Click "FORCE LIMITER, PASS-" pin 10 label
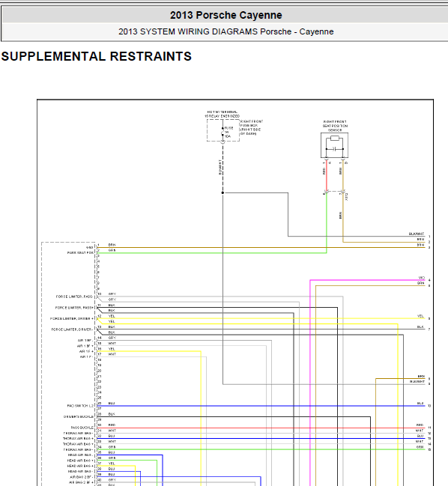448x486 pixels. point(74,297)
